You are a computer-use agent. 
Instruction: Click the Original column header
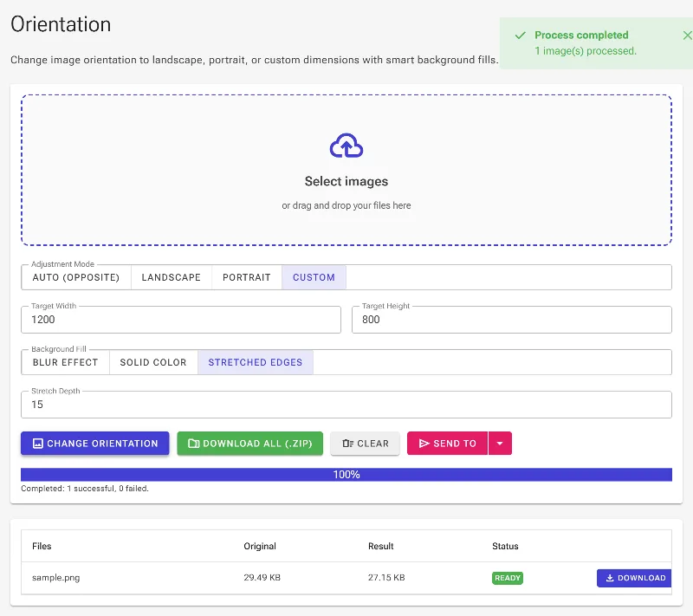click(x=260, y=546)
